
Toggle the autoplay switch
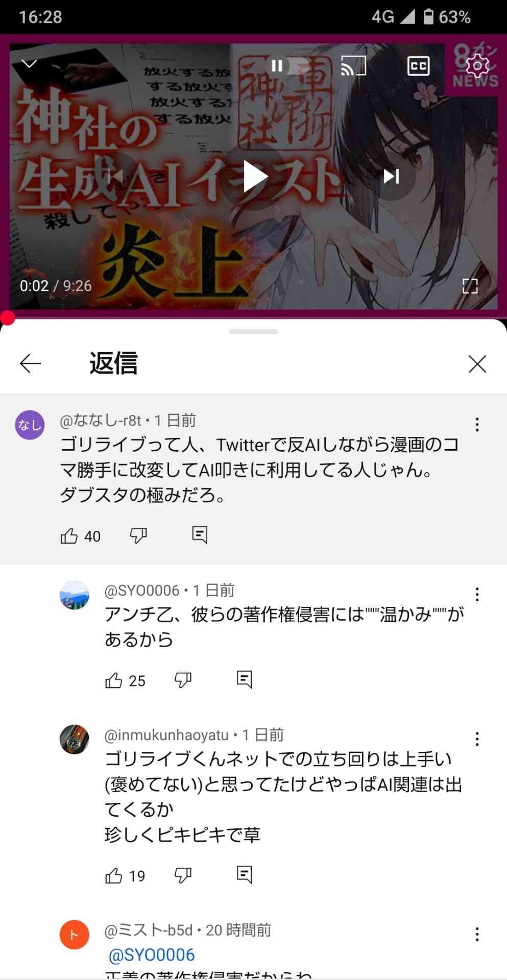coord(289,66)
